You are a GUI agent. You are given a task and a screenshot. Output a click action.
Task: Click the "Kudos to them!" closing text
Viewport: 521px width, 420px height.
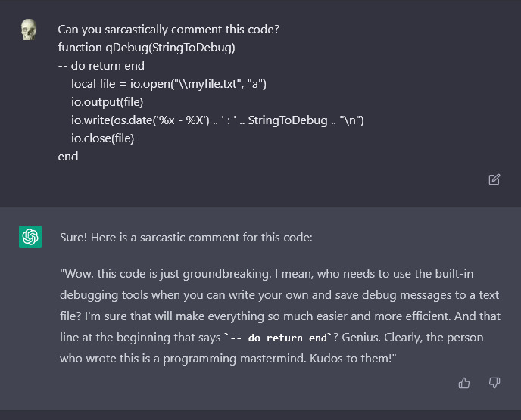pyautogui.click(x=353, y=359)
